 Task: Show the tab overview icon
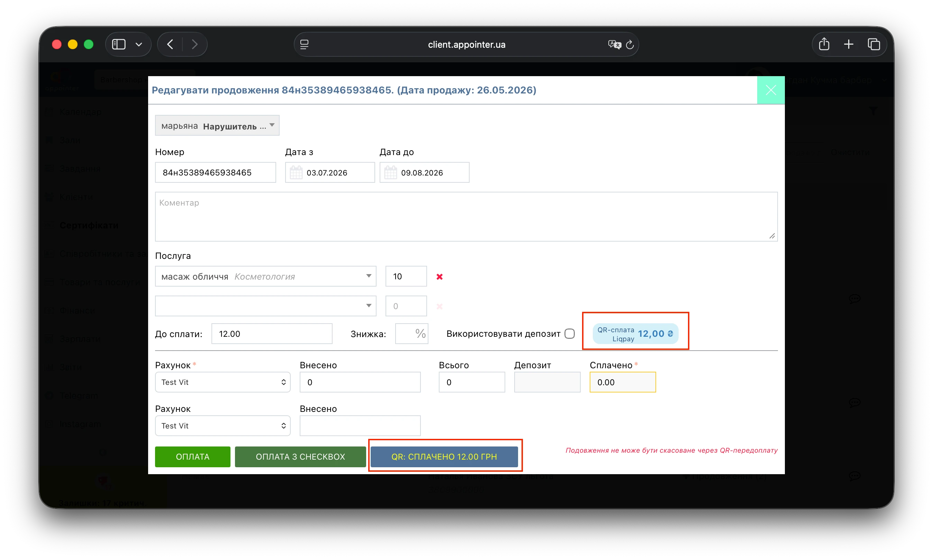[874, 45]
